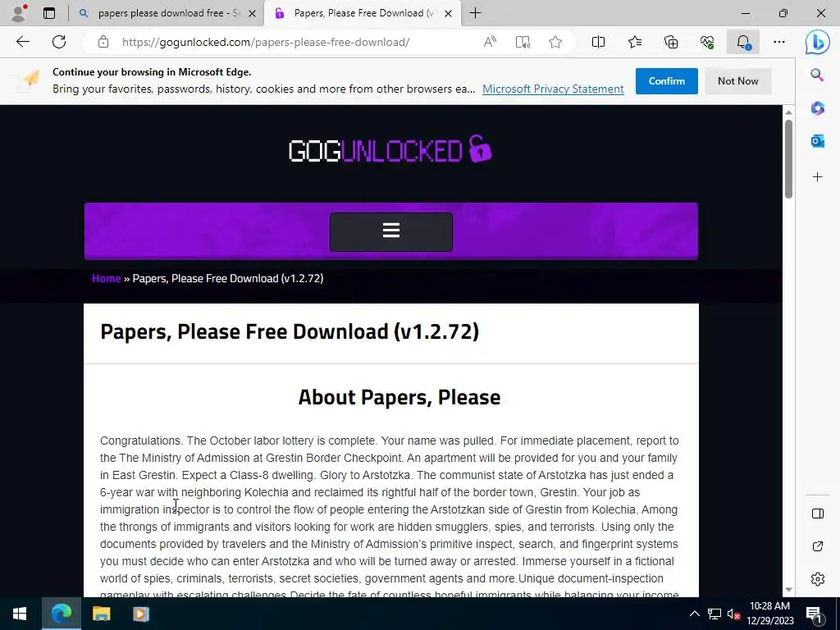Click the 'Papers, Please Free Download (v1.2.72)' heading
Screen dimensions: 840x630
pyautogui.click(x=290, y=331)
